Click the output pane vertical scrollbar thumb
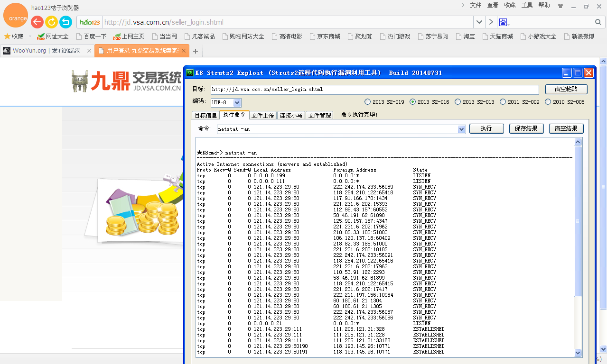 [x=578, y=221]
